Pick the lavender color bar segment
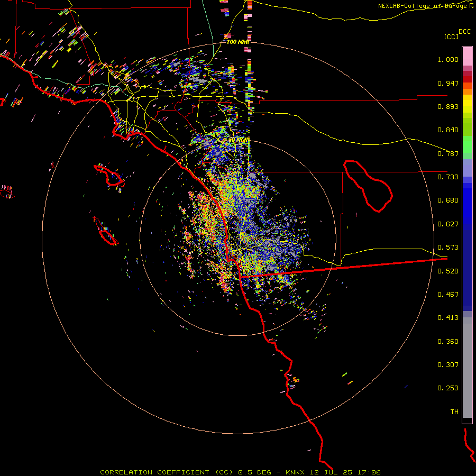The height and width of the screenshot is (476, 476). (x=467, y=168)
